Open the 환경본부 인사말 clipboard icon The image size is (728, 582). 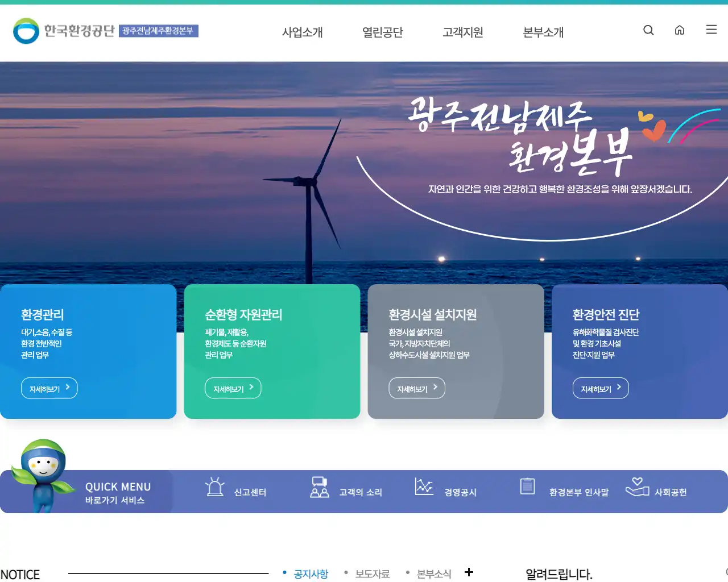coord(527,487)
